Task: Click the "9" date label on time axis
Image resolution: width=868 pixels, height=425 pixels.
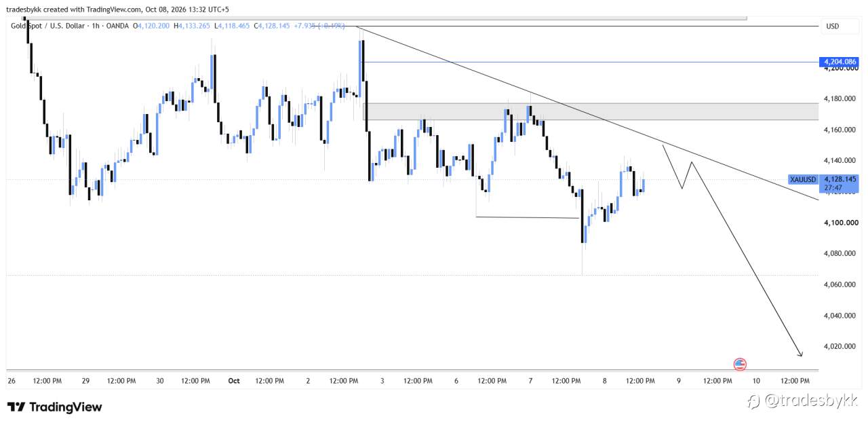Action: point(679,381)
